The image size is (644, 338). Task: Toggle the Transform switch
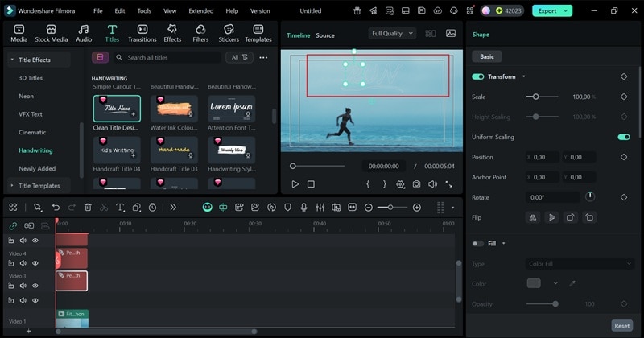[478, 76]
